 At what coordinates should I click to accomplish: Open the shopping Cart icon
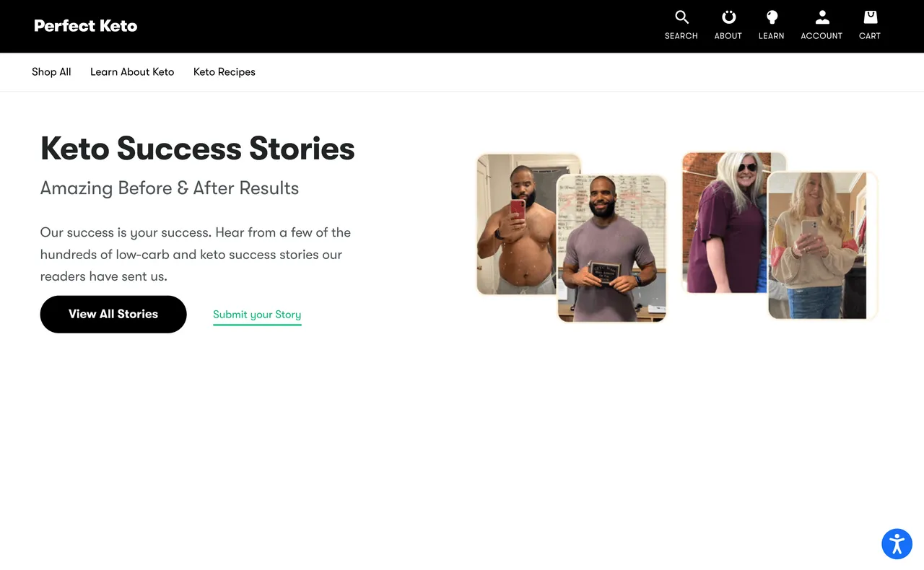[869, 18]
